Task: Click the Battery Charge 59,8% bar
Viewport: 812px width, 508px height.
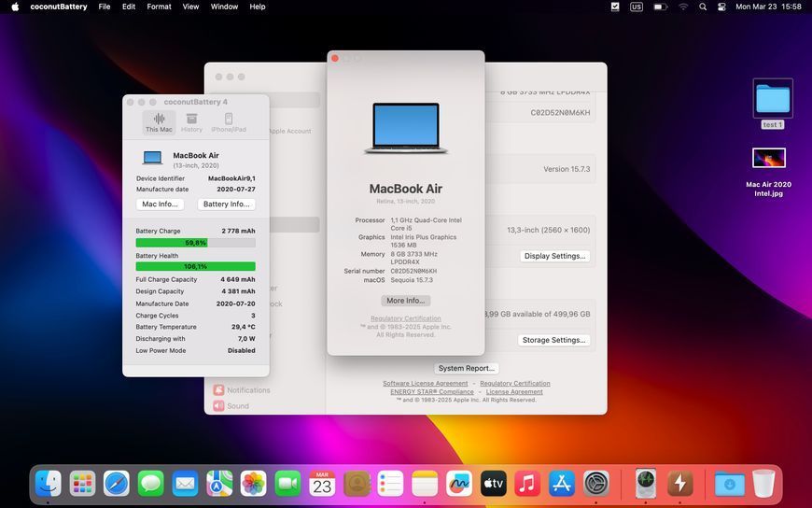Action: click(x=195, y=243)
